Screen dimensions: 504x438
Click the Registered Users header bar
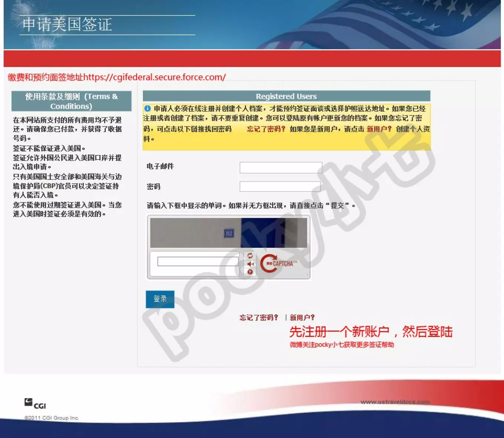pos(286,96)
